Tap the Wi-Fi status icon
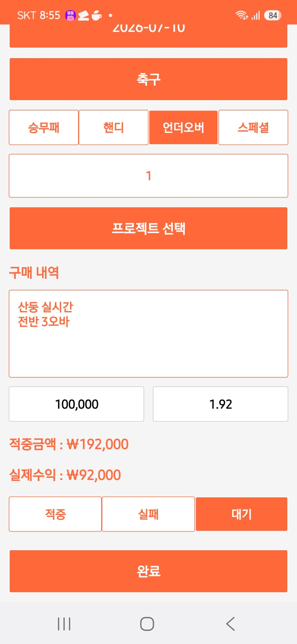The image size is (297, 644). (241, 15)
